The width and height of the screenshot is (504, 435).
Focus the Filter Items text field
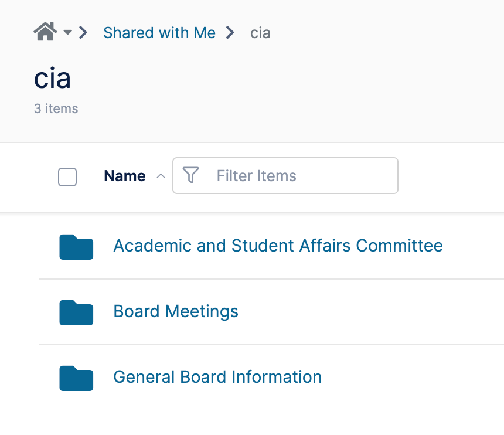[285, 175]
